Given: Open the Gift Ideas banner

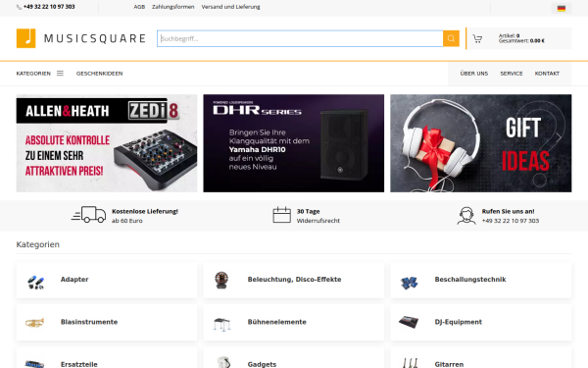Looking at the screenshot, I should point(481,143).
